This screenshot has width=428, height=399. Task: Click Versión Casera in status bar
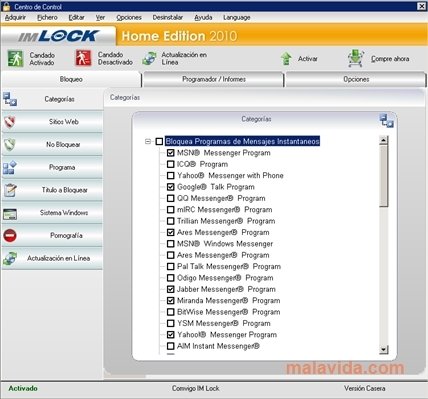[x=365, y=388]
